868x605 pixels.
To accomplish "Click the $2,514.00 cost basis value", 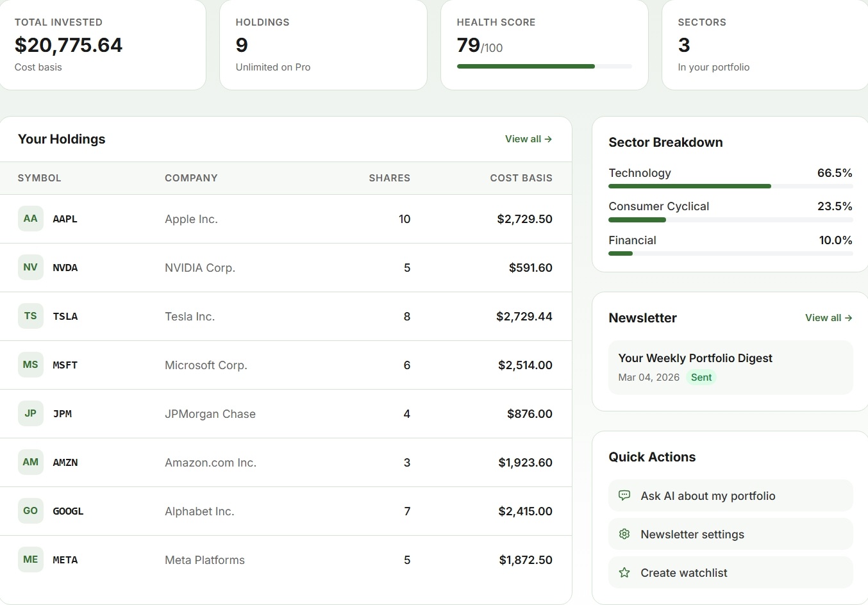I will coord(525,365).
